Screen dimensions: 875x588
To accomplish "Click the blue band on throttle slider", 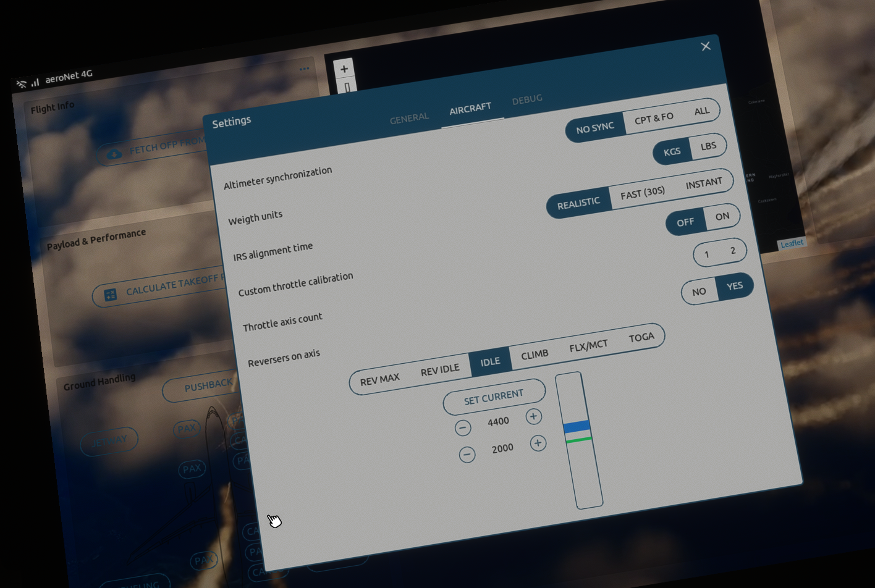I will tap(577, 426).
